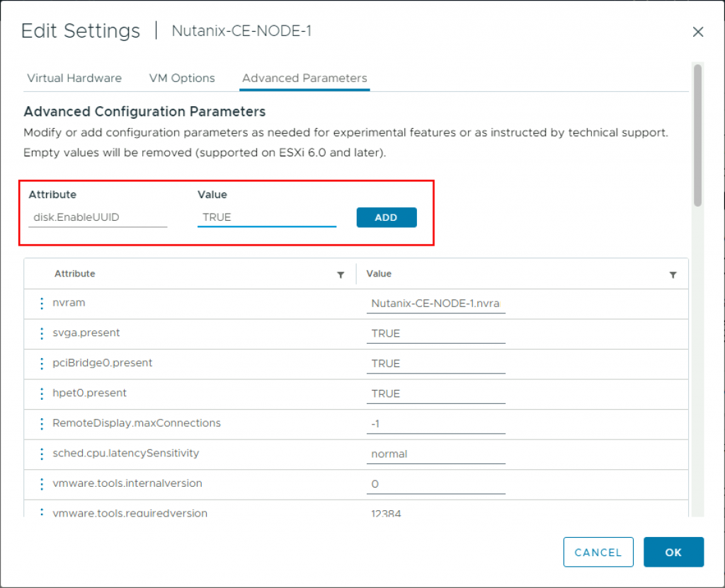725x588 pixels.
Task: Switch to the Virtual Hardware tab
Action: (x=74, y=78)
